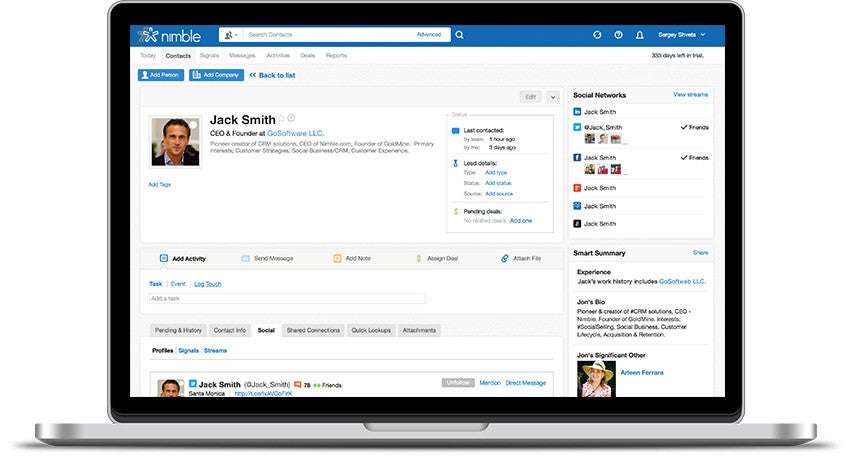Click the Edit contact button
The width and height of the screenshot is (853, 464).
530,97
